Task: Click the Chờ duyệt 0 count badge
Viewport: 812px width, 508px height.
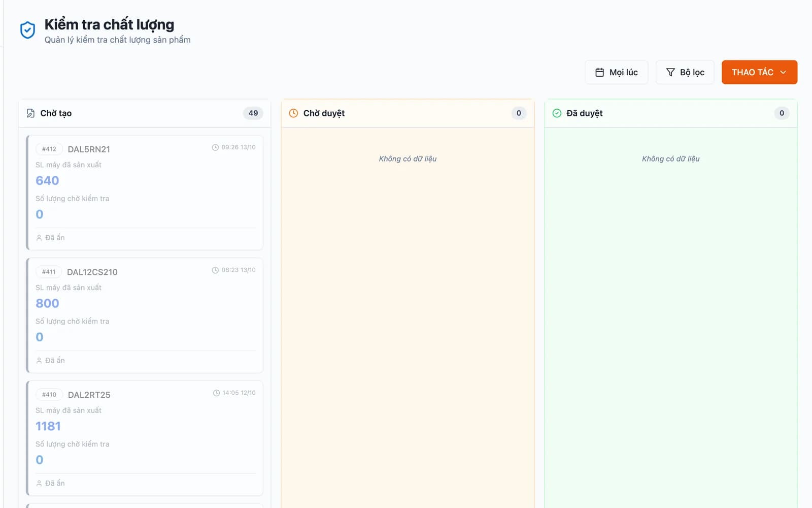Action: (519, 113)
